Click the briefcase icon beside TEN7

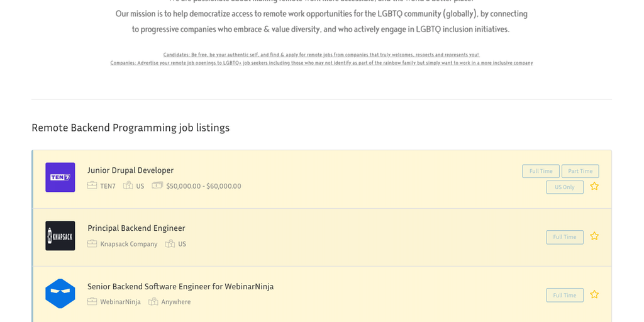click(92, 186)
